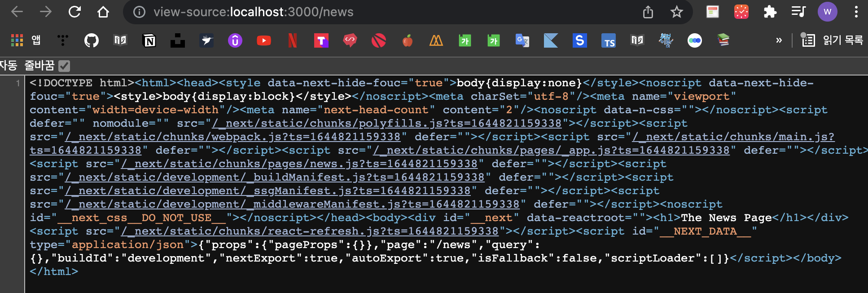Open the Unsplash bookmark

[178, 41]
